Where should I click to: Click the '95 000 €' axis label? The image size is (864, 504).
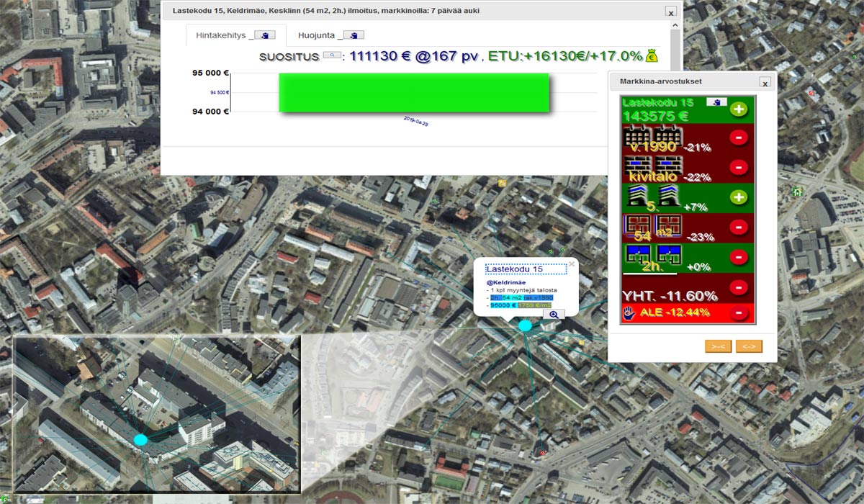[x=210, y=73]
